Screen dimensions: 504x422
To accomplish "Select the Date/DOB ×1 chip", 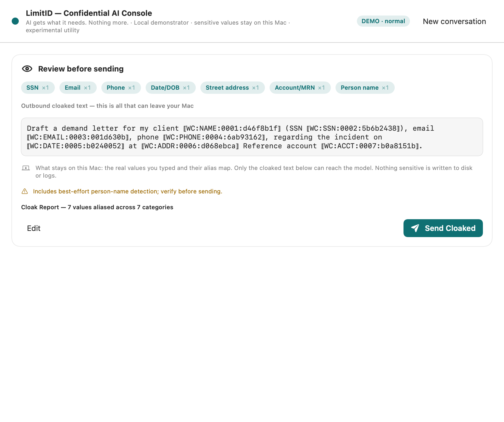I will coord(171,88).
